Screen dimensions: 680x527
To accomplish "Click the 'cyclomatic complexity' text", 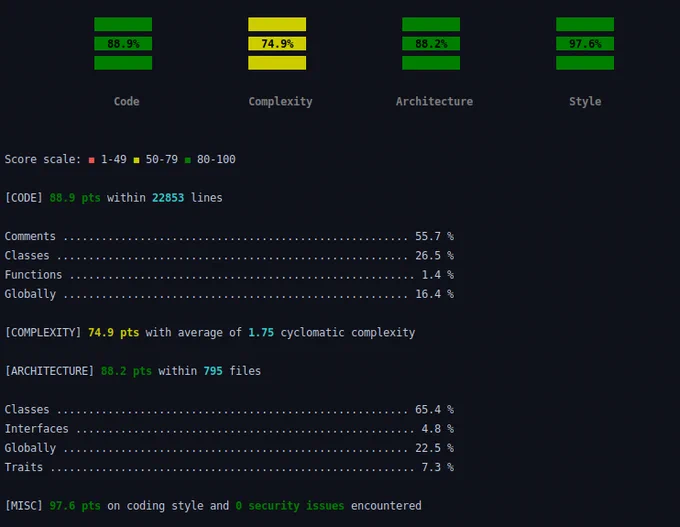I will point(348,333).
